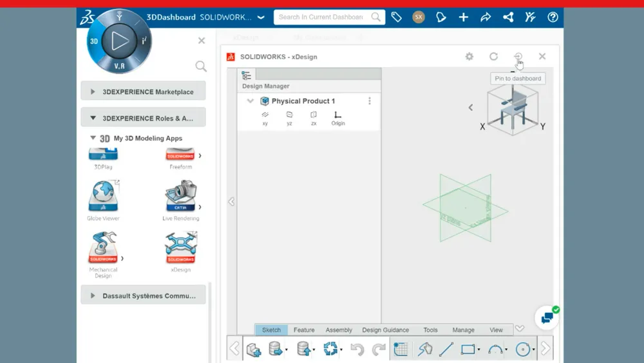Viewport: 644px width, 363px height.
Task: Launch the Freeform app
Action: (180, 154)
